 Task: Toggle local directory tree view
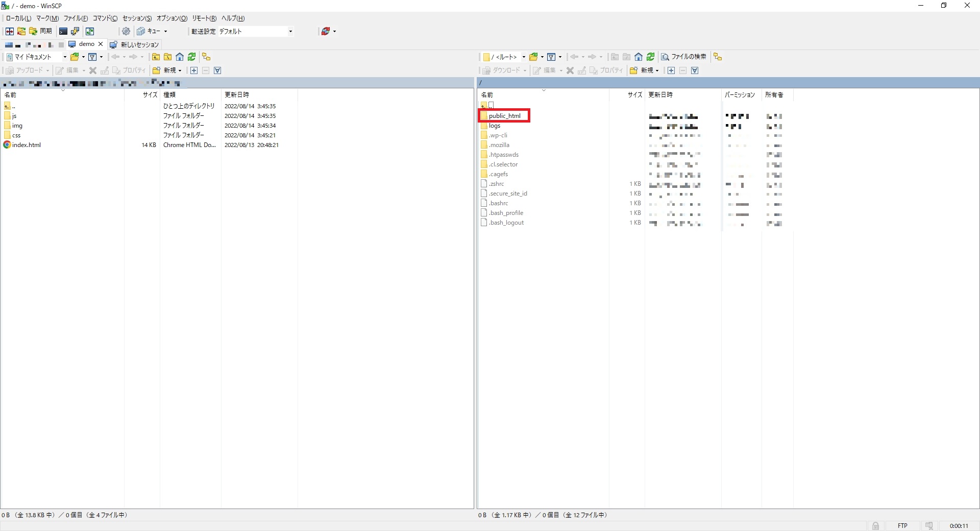pyautogui.click(x=206, y=57)
